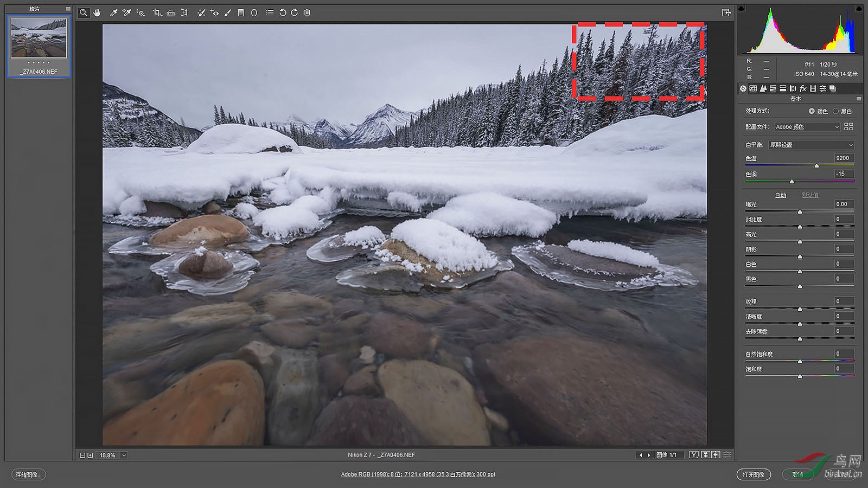Open the zoom level 18.8% dropdown
868x488 pixels.
124,455
